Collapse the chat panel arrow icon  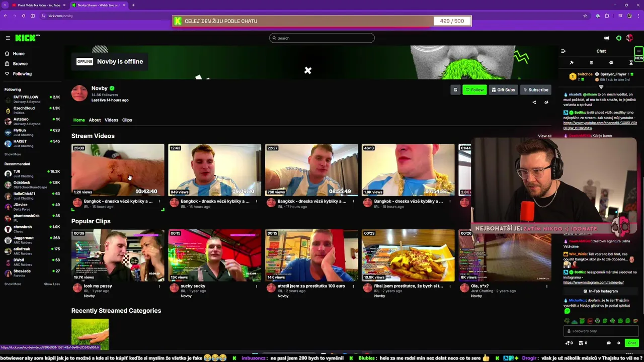click(x=563, y=51)
